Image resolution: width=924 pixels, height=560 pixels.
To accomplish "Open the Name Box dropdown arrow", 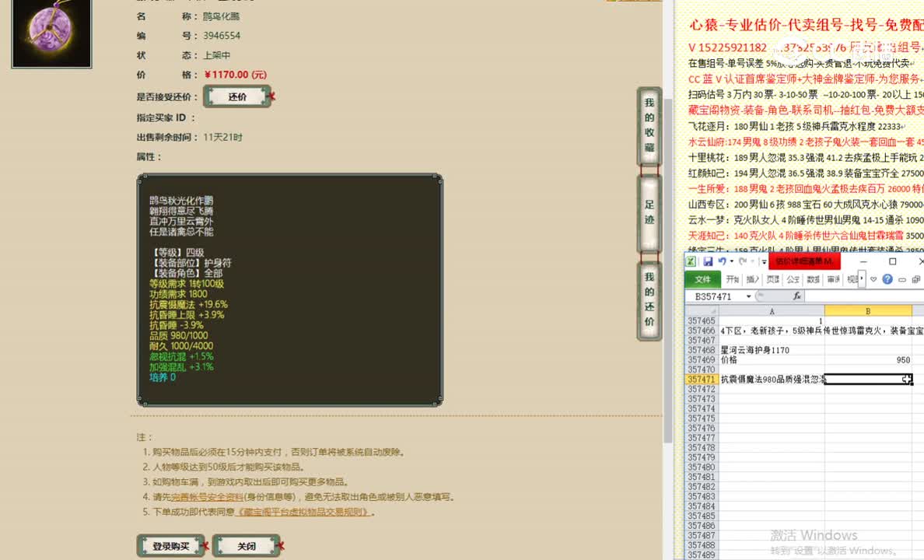I will (749, 295).
